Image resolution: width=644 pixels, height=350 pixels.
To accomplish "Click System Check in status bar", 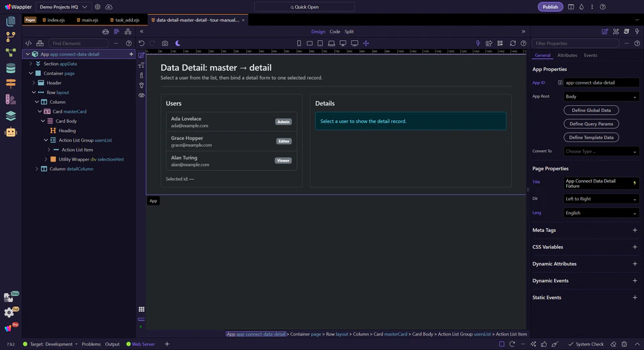I will coord(586,344).
